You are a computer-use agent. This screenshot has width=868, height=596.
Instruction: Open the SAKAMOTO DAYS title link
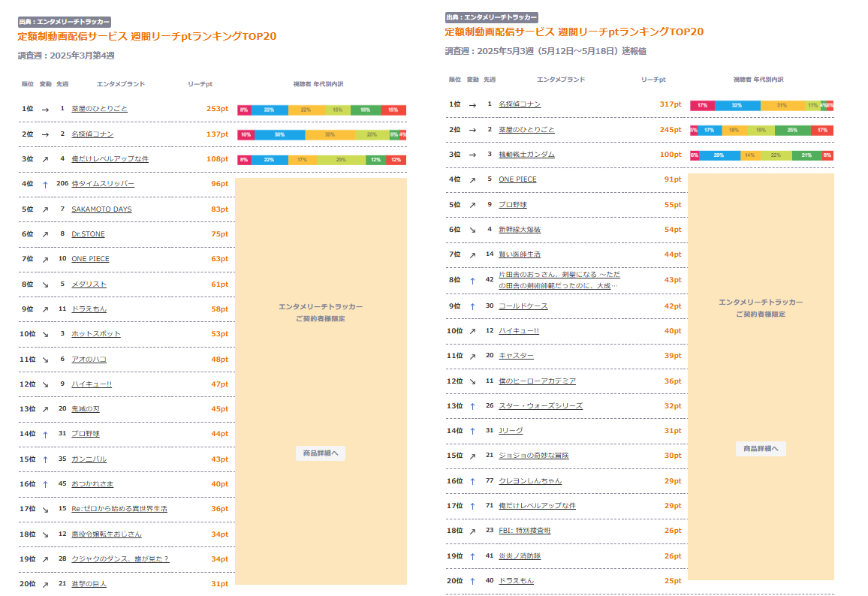101,209
